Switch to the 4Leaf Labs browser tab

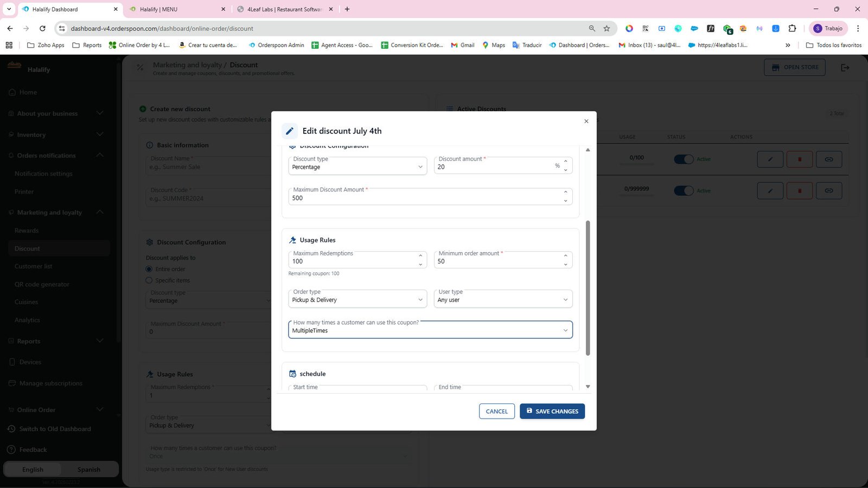point(285,9)
